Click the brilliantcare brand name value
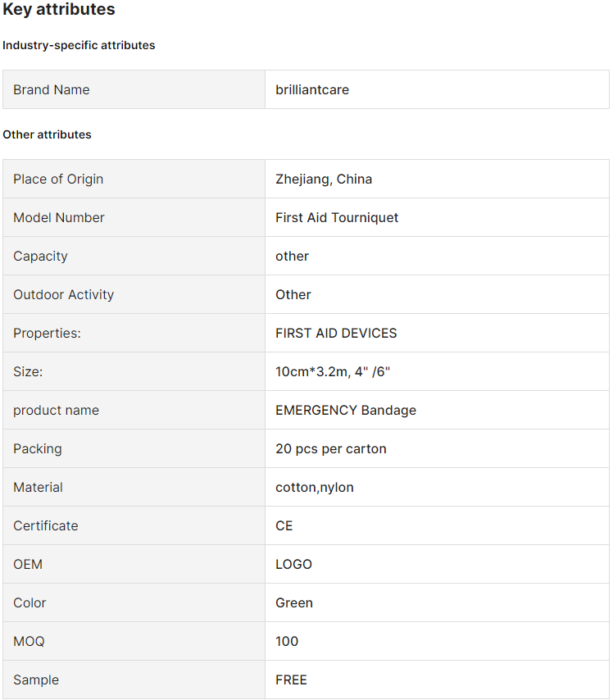Viewport: 613px width, 700px height. coord(312,89)
